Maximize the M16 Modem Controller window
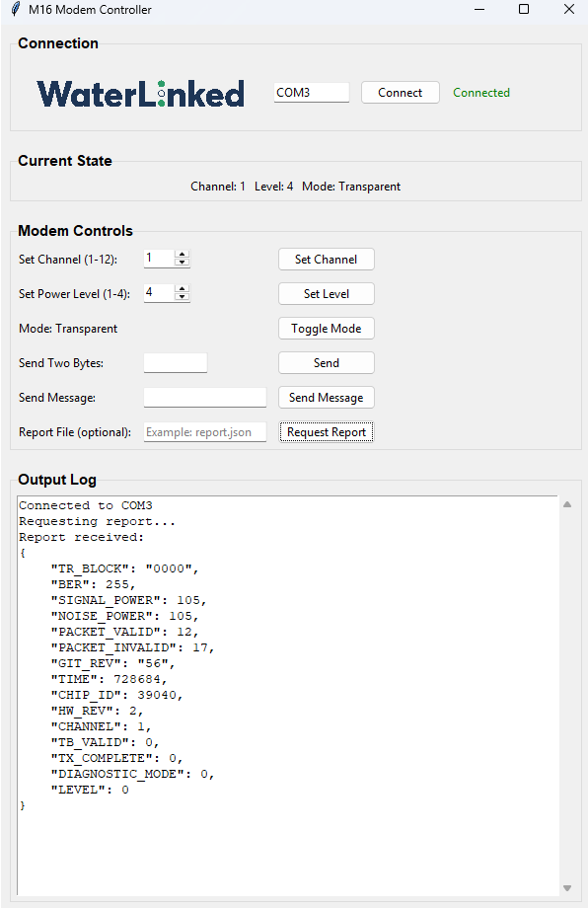588x908 pixels. (x=524, y=9)
